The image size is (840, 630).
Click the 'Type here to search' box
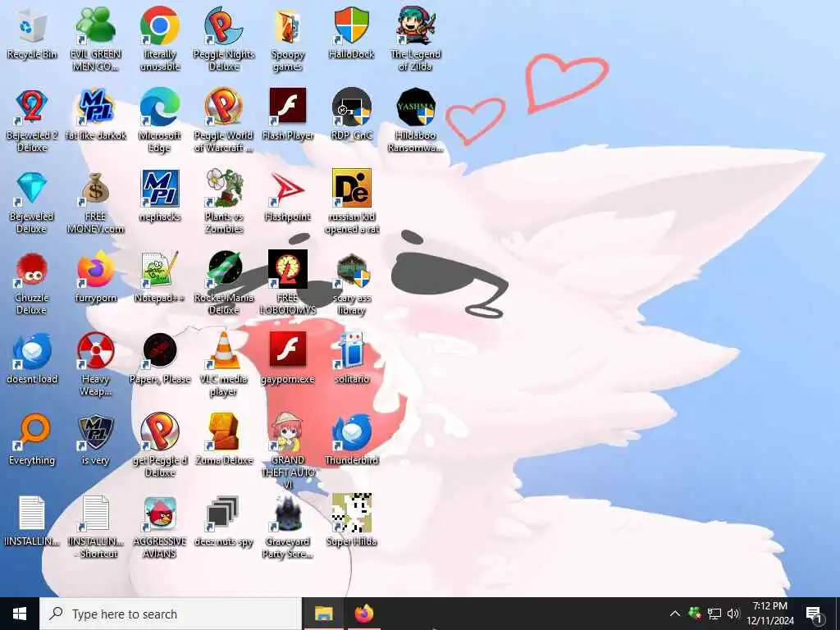click(x=171, y=614)
